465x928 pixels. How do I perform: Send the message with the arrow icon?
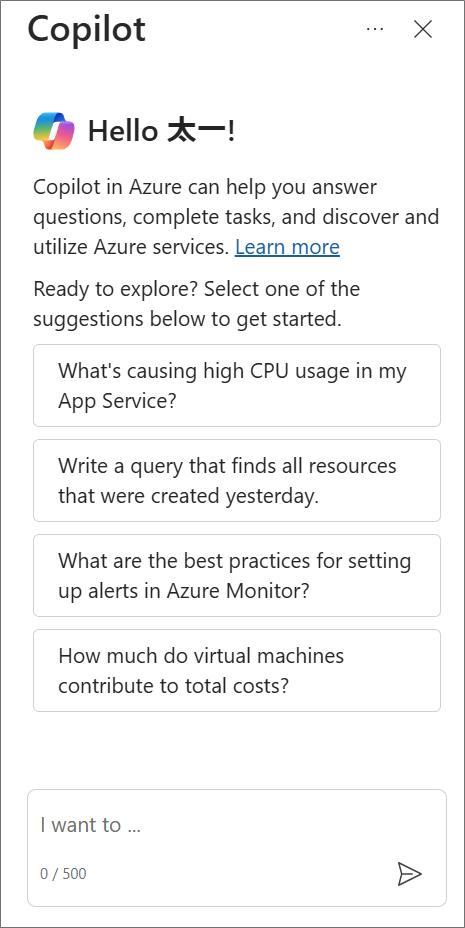click(409, 874)
